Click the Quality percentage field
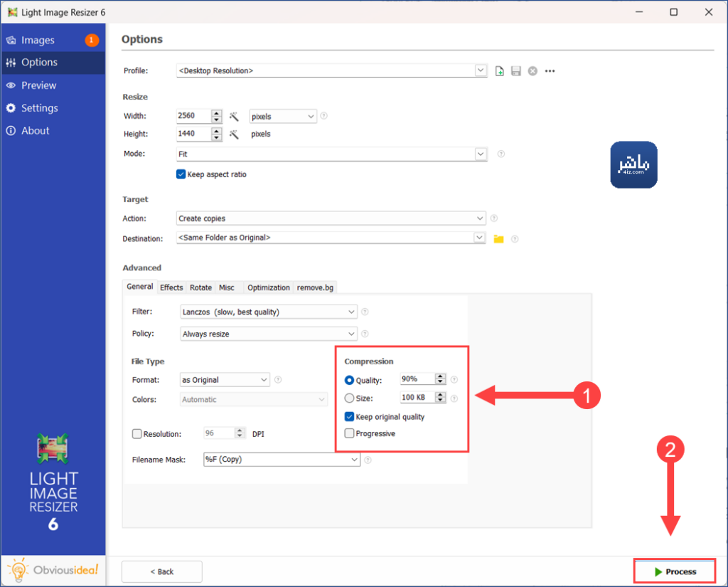Image resolution: width=728 pixels, height=587 pixels. (x=417, y=379)
